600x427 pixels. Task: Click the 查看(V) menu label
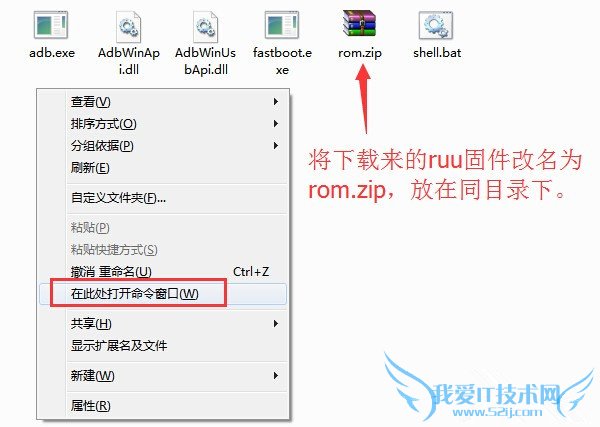(91, 102)
